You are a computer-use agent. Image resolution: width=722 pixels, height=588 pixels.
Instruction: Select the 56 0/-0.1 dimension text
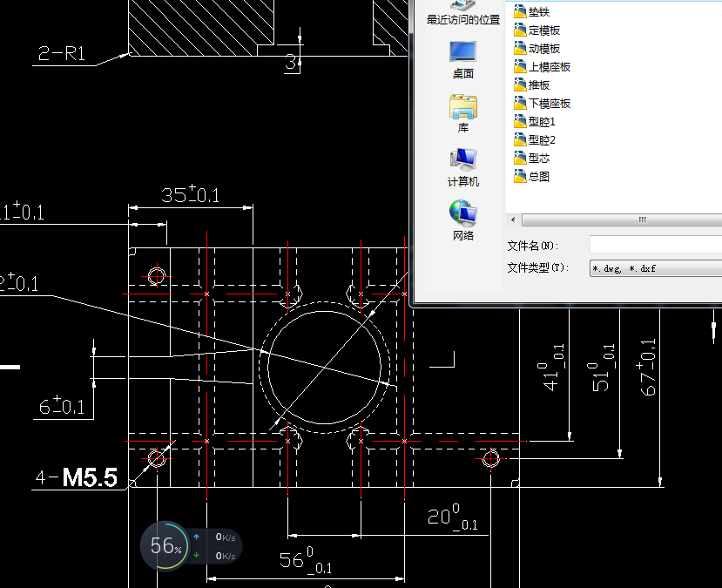(306, 560)
